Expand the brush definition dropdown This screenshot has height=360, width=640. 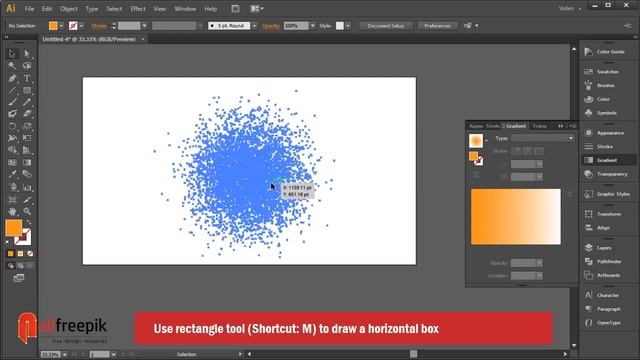coord(254,26)
